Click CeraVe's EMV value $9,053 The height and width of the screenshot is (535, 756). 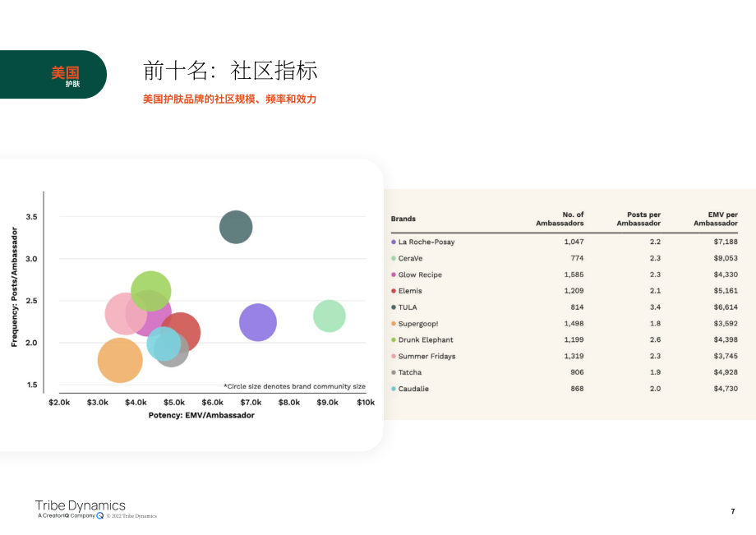(726, 258)
